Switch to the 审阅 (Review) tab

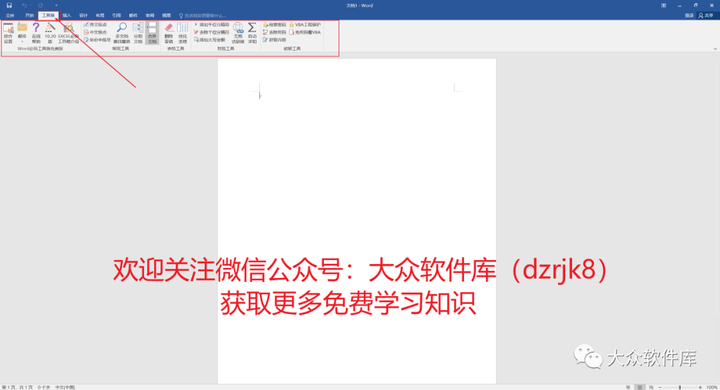point(150,16)
